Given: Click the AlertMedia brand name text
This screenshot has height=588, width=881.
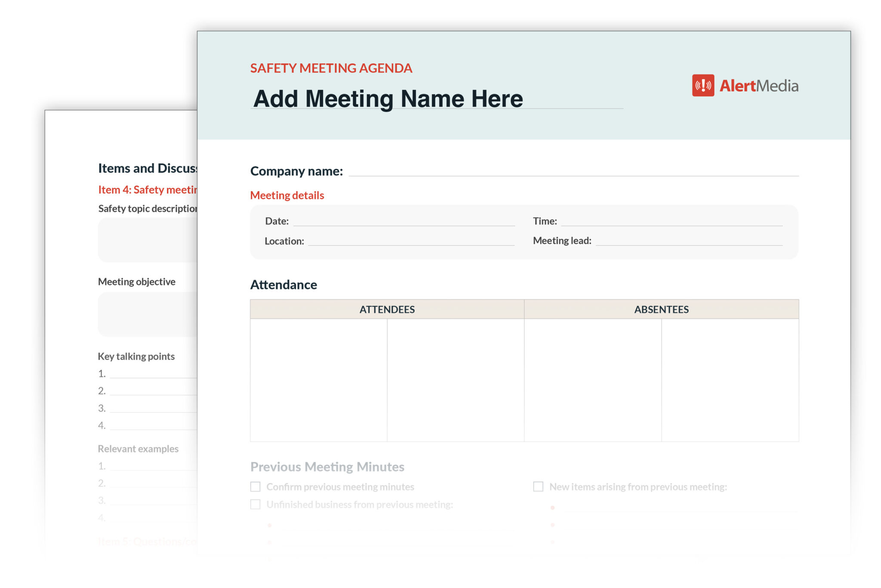Looking at the screenshot, I should (759, 86).
